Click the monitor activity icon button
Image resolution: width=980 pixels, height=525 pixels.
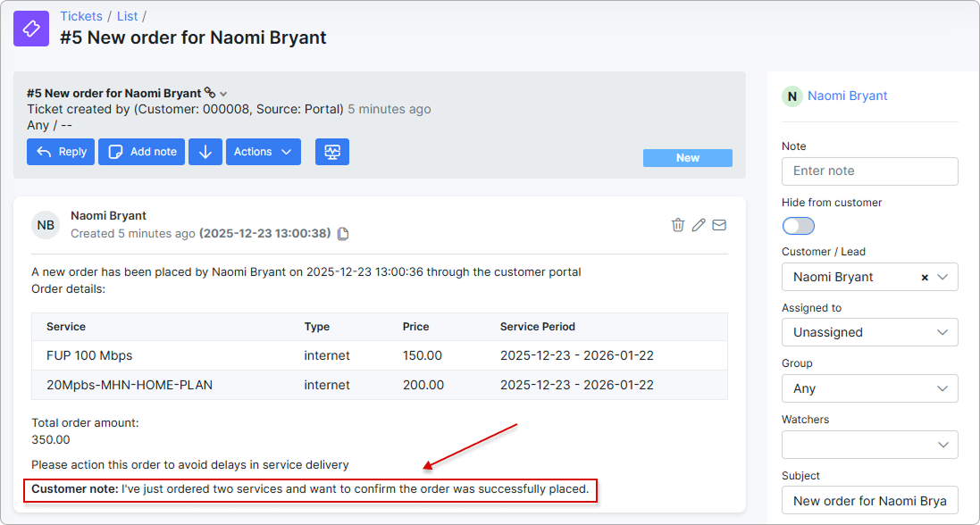point(332,152)
